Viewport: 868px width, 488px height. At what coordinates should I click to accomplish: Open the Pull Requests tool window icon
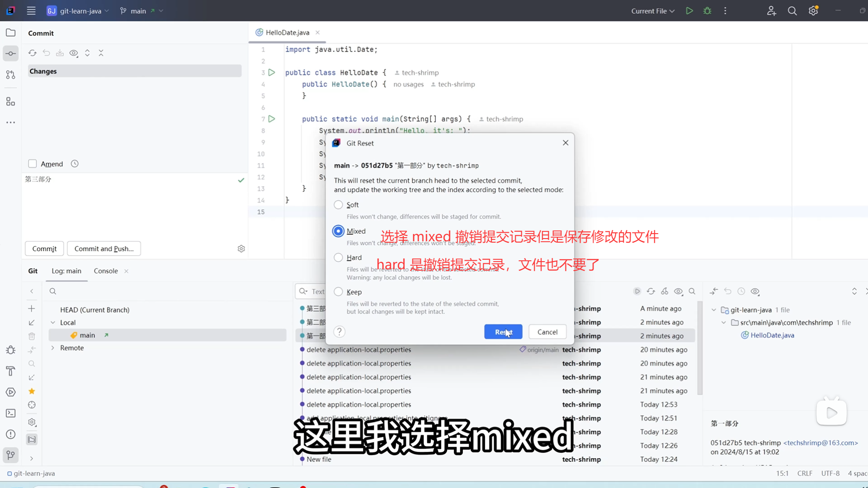coord(10,75)
